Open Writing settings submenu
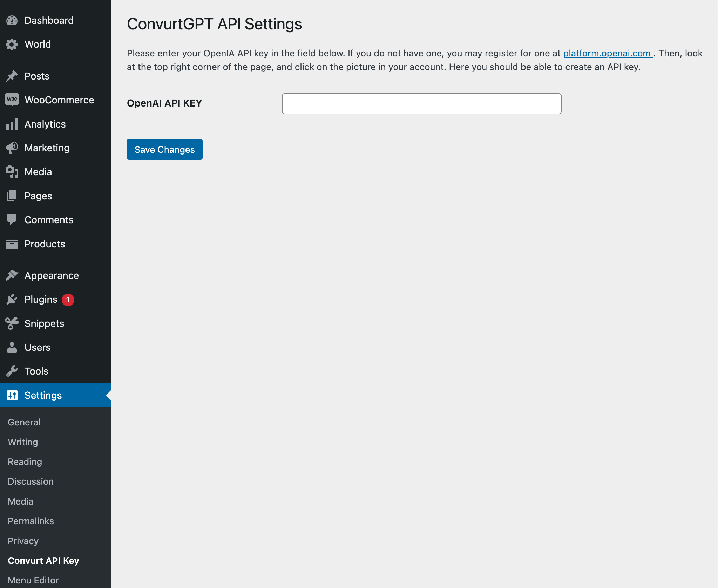This screenshot has height=588, width=718. coord(23,442)
